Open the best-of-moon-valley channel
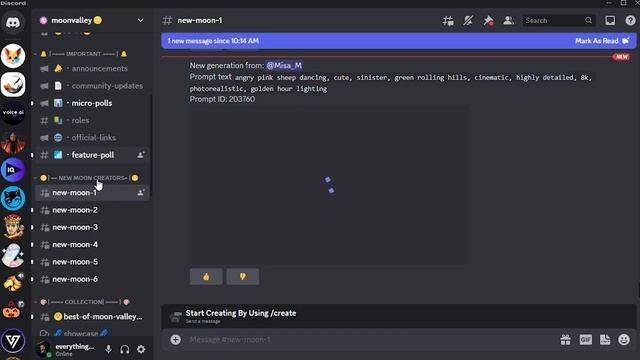640x360 pixels. (92, 317)
